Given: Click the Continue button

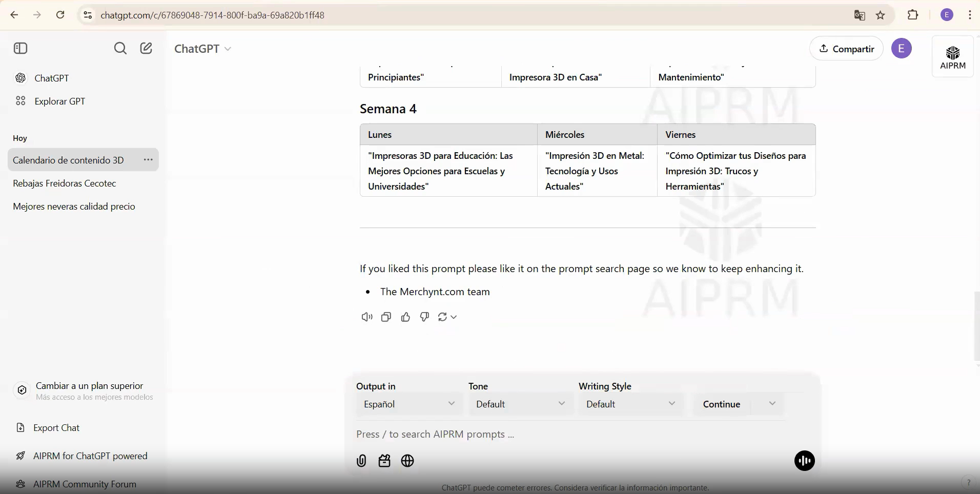Looking at the screenshot, I should click(722, 404).
